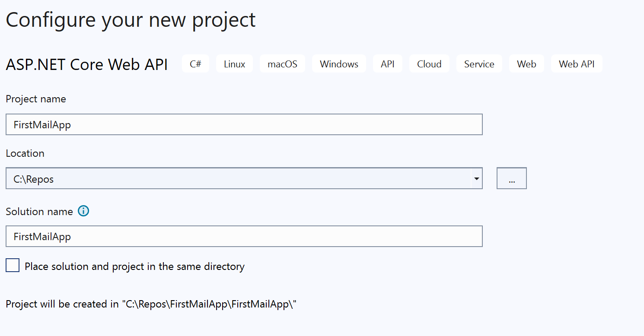Click the ASP.NET Core Web API template title
Viewport: 644px width, 336px height.
86,64
